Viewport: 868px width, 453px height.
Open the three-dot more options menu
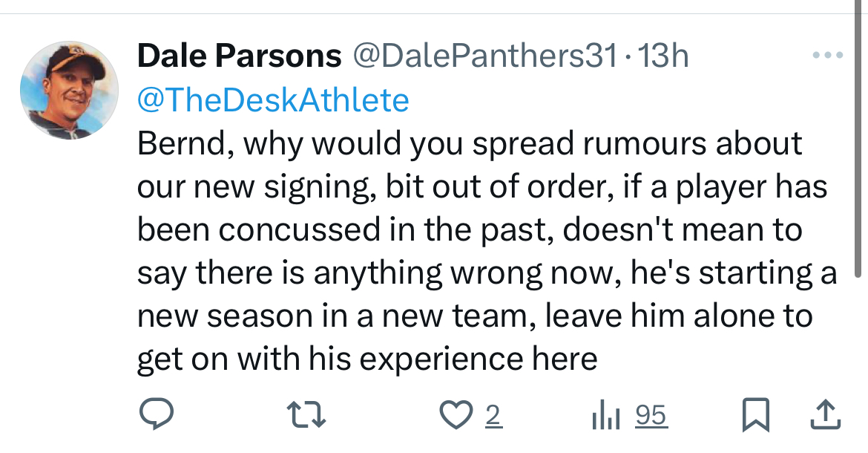click(x=827, y=56)
